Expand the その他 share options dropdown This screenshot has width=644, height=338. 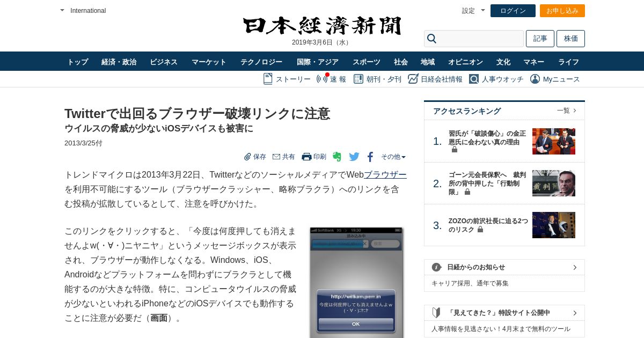click(393, 157)
